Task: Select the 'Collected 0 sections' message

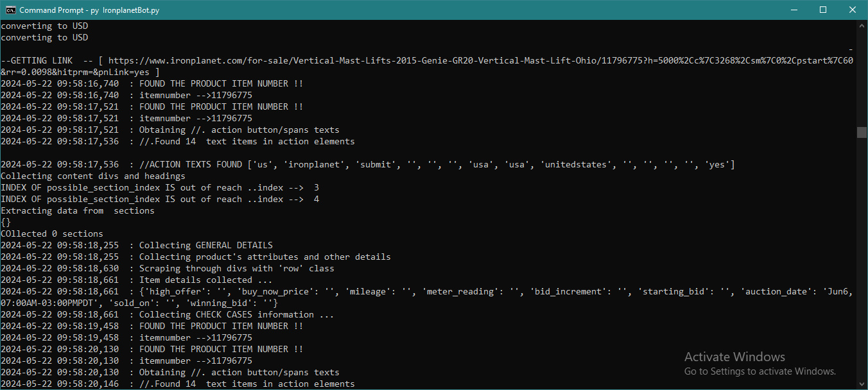Action: 51,233
